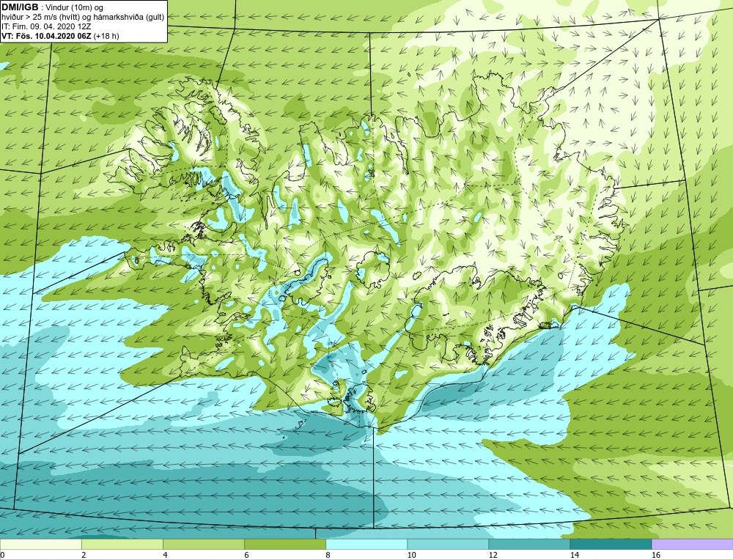Click the 'Vindur (10m) og' heading text
The width and height of the screenshot is (733, 560).
pos(75,7)
